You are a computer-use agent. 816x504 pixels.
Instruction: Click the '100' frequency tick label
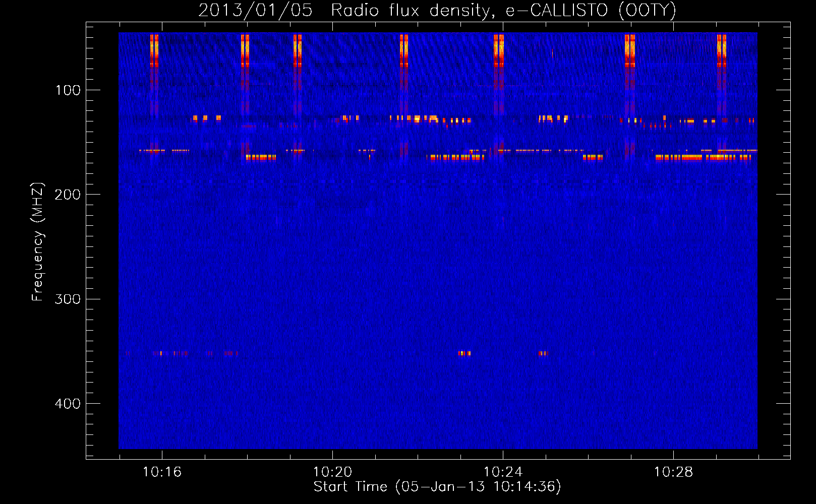[x=68, y=90]
